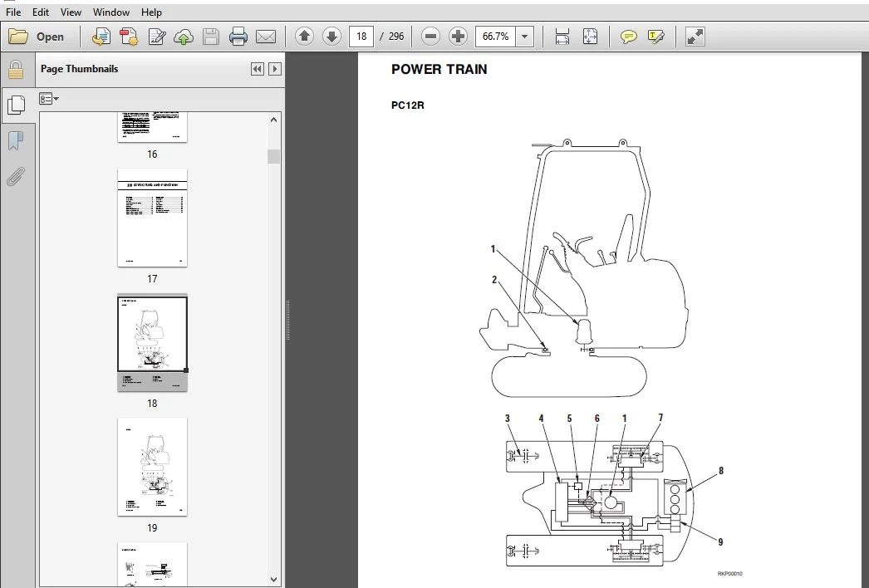Select page 16 thumbnail
The height and width of the screenshot is (588, 869).
coord(152,127)
